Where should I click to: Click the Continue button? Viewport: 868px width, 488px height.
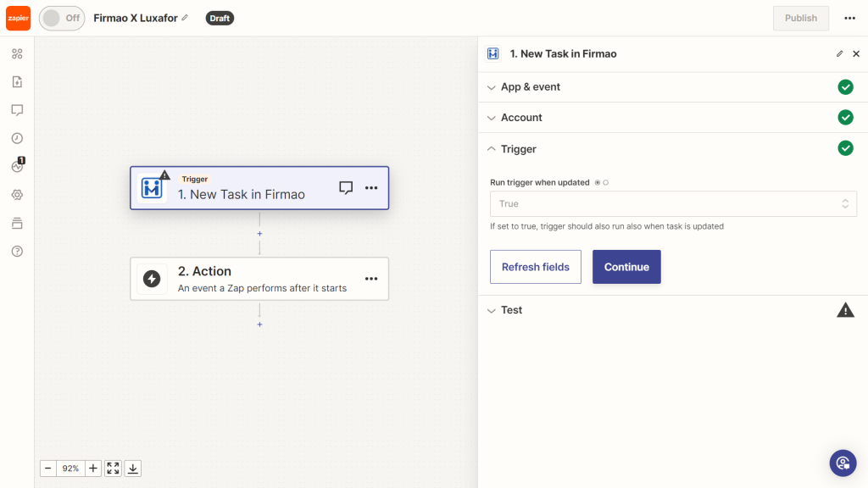[x=626, y=266]
